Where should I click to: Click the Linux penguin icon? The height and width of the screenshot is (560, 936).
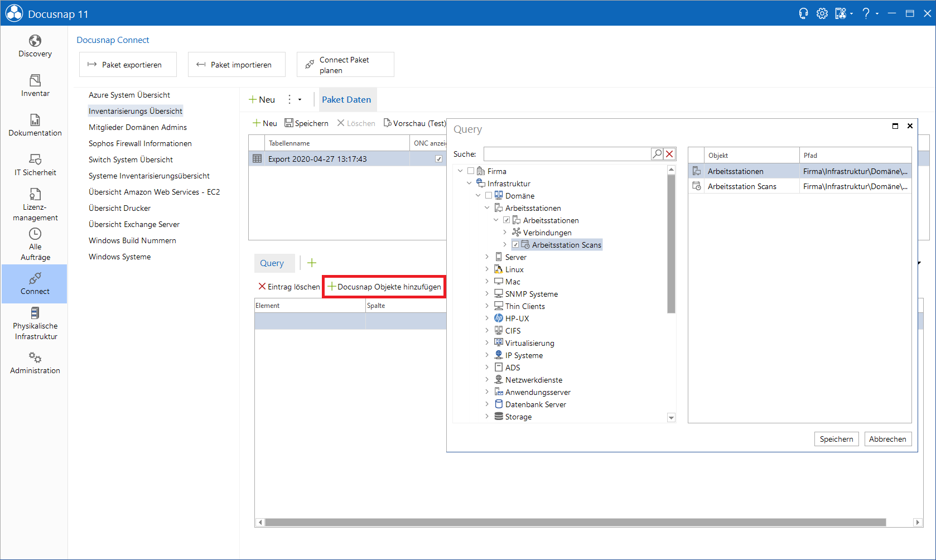coord(499,269)
